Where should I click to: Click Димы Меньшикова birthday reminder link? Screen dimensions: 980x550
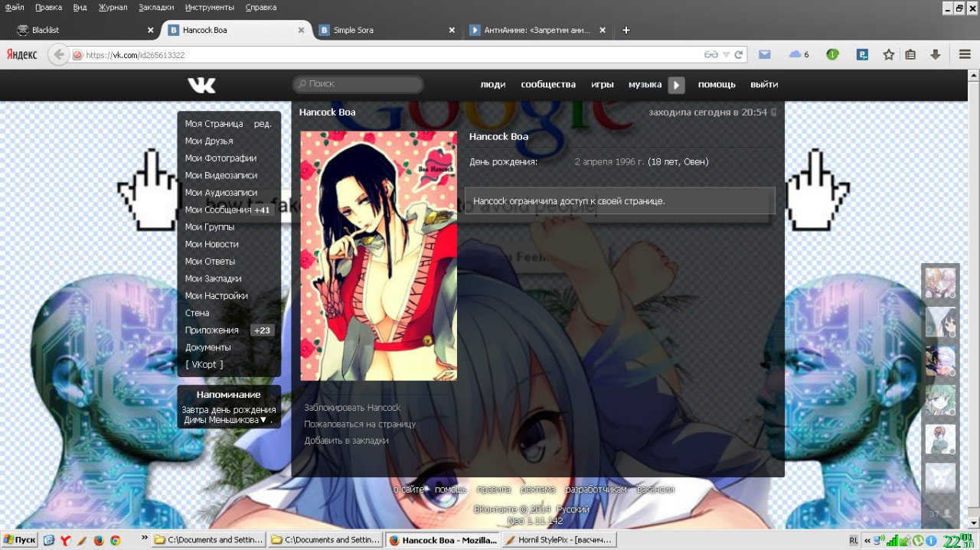[221, 420]
